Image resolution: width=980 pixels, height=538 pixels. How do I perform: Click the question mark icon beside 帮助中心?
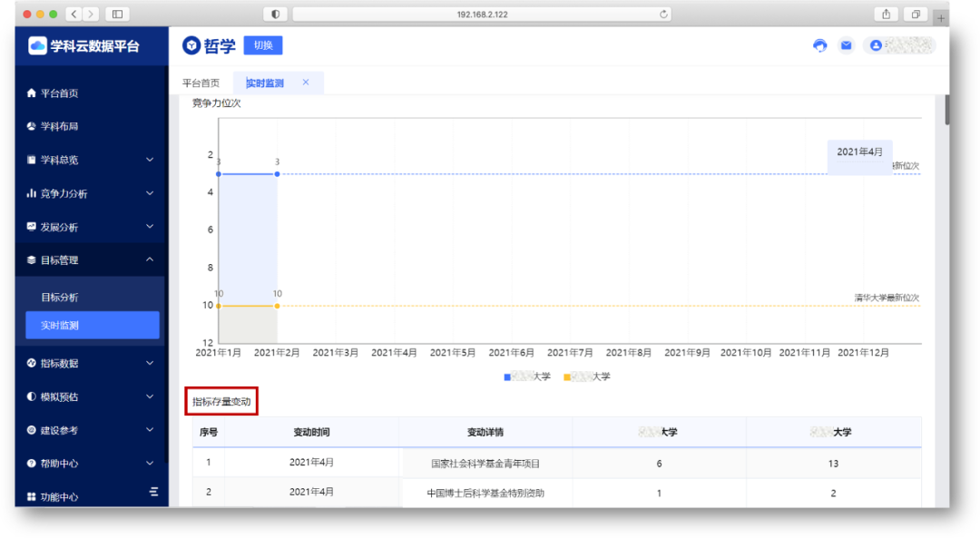[x=31, y=463]
